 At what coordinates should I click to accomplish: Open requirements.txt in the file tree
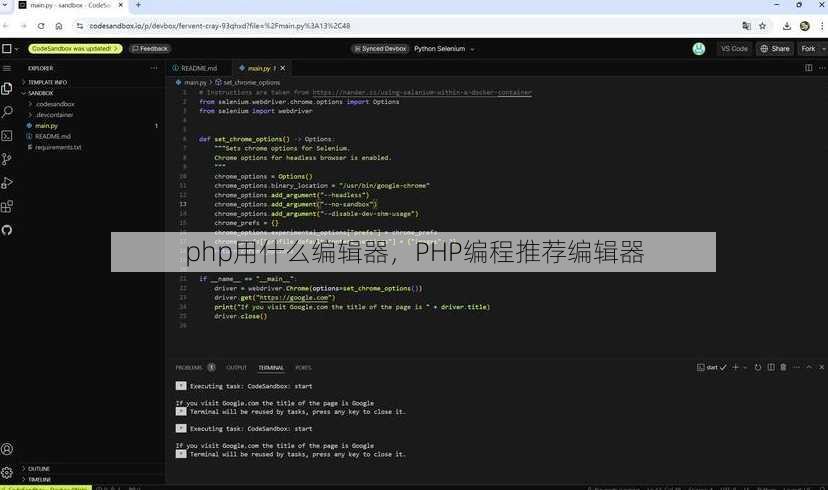point(58,147)
